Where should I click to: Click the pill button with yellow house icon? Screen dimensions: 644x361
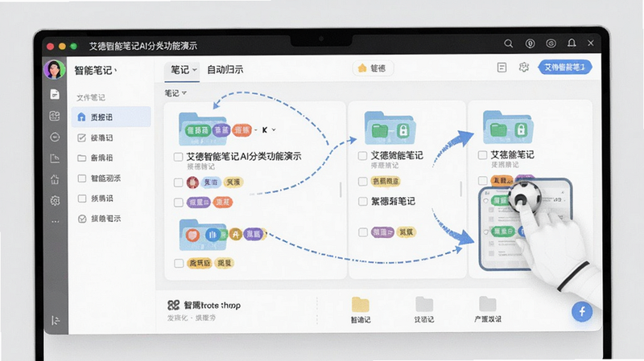tap(373, 68)
